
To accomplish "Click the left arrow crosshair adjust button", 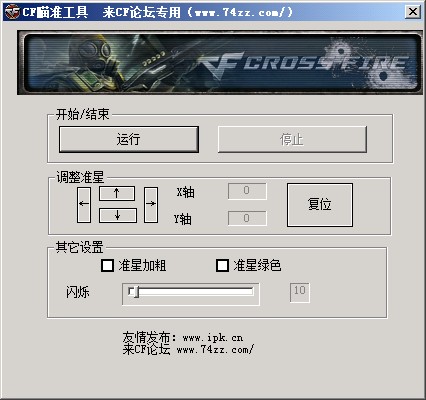I will tap(84, 205).
